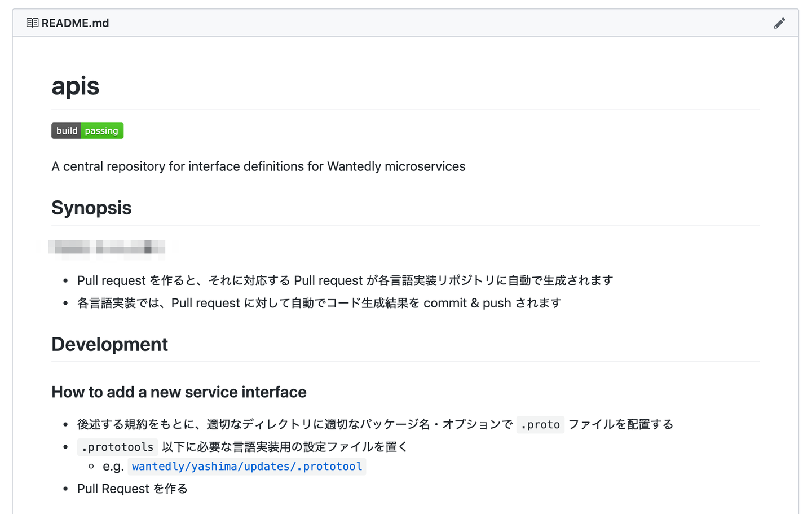This screenshot has width=812, height=514.
Task: Click the '.proto' inline code snippet
Action: [x=540, y=425]
